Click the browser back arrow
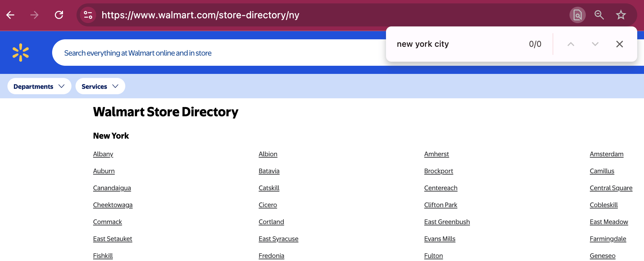The height and width of the screenshot is (261, 644). click(x=10, y=15)
